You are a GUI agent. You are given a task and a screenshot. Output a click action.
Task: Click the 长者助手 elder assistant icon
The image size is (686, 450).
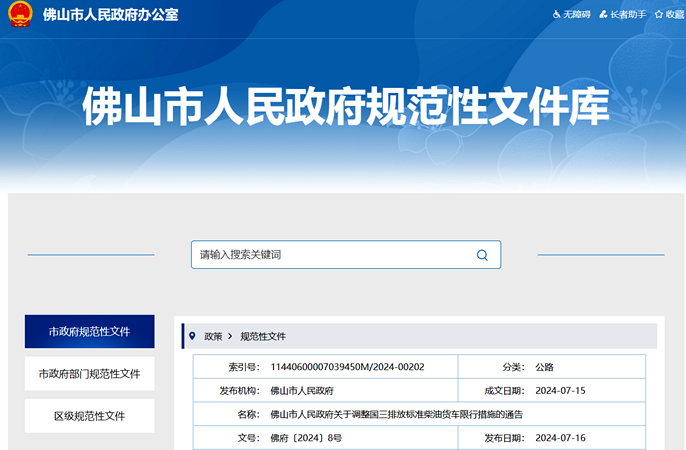tap(604, 14)
